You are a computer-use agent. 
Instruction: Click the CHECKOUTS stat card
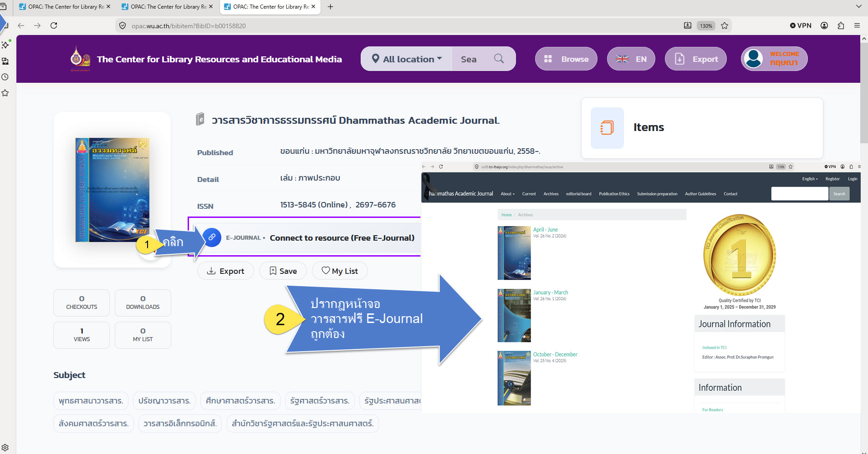click(x=82, y=303)
